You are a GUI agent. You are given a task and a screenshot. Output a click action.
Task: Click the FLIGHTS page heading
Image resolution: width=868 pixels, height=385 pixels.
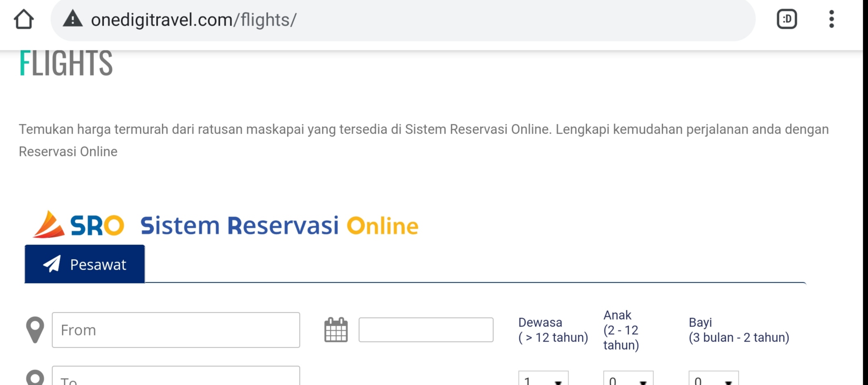pyautogui.click(x=66, y=63)
